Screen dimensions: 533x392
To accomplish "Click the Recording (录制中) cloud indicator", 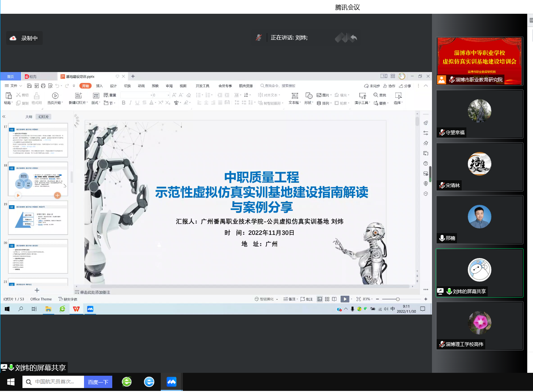I will (13, 38).
